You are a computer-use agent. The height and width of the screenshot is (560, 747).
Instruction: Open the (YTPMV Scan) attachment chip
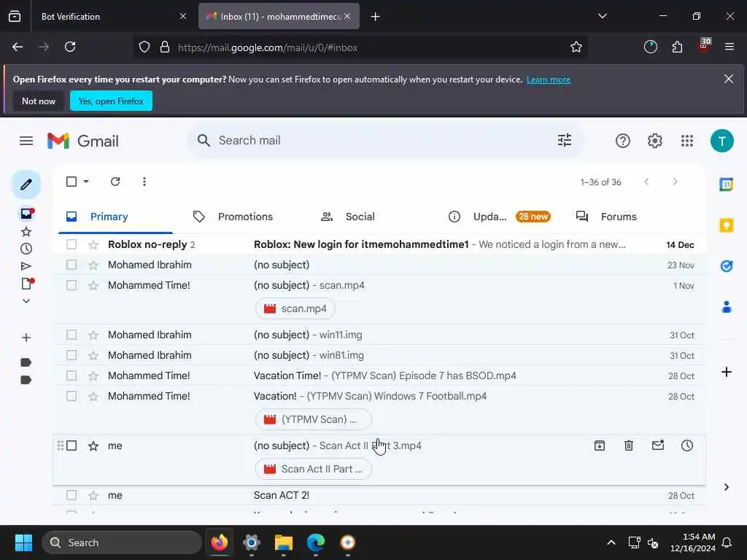314,419
